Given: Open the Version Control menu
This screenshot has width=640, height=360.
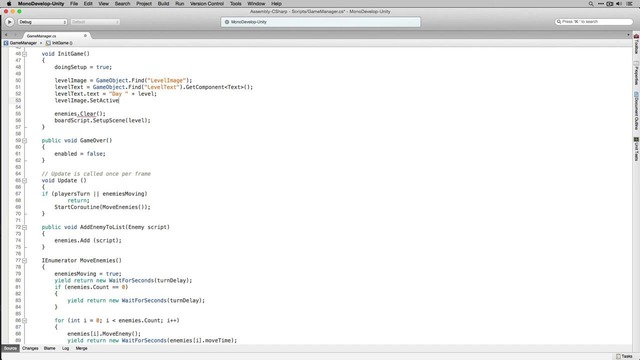Looking at the screenshot, I should pyautogui.click(x=207, y=4).
